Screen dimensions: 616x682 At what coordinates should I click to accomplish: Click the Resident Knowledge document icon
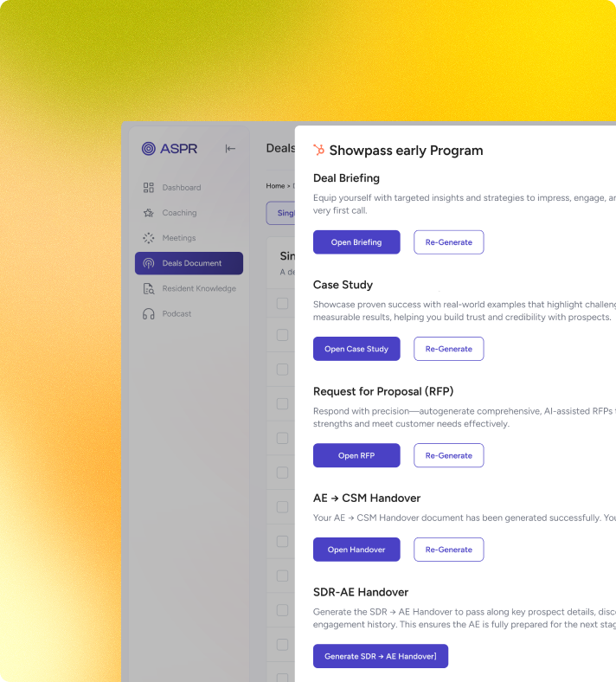(x=149, y=288)
